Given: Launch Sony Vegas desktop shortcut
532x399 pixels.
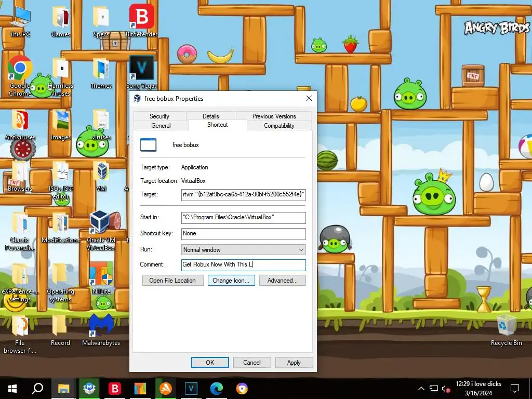Looking at the screenshot, I should (141, 72).
